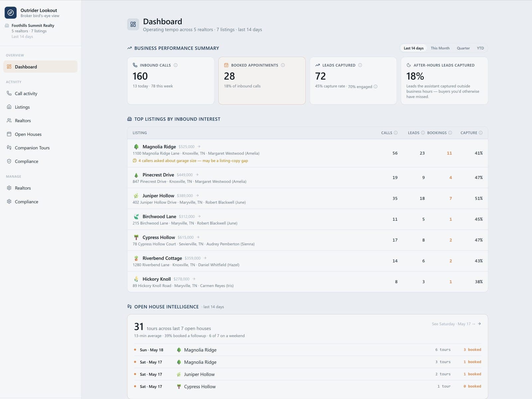The image size is (532, 399).
Task: Open the Birchwood Lane listing title
Action: point(159,216)
